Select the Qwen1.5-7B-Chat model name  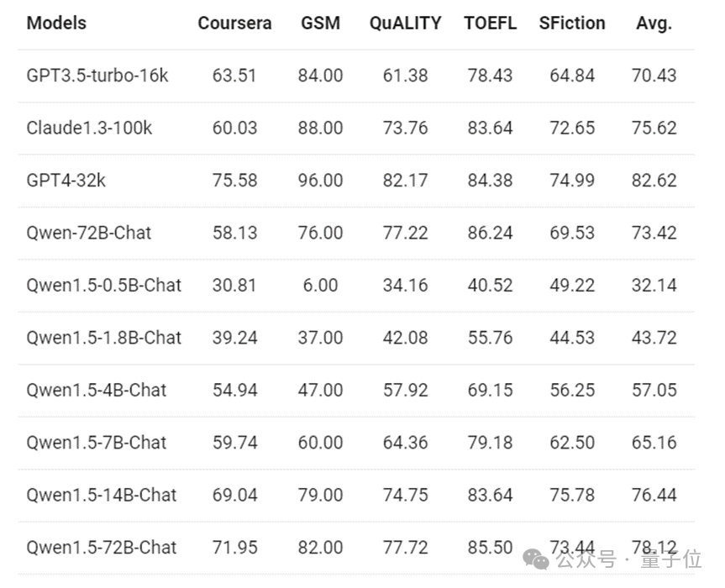(x=96, y=443)
